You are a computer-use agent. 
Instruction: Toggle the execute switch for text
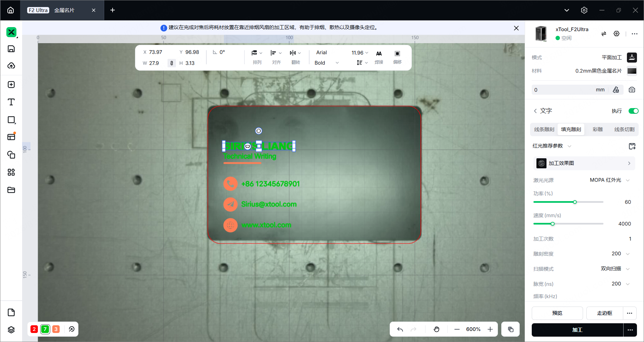tap(633, 111)
